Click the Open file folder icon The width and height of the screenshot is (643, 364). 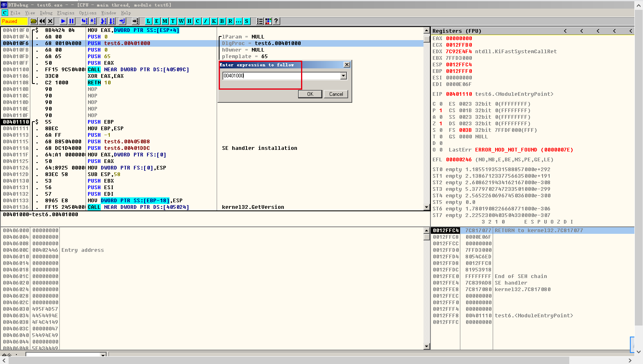[x=34, y=21]
